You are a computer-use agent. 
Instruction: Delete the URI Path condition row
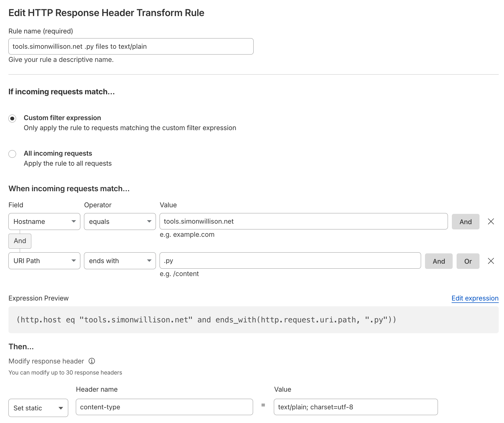pos(491,261)
